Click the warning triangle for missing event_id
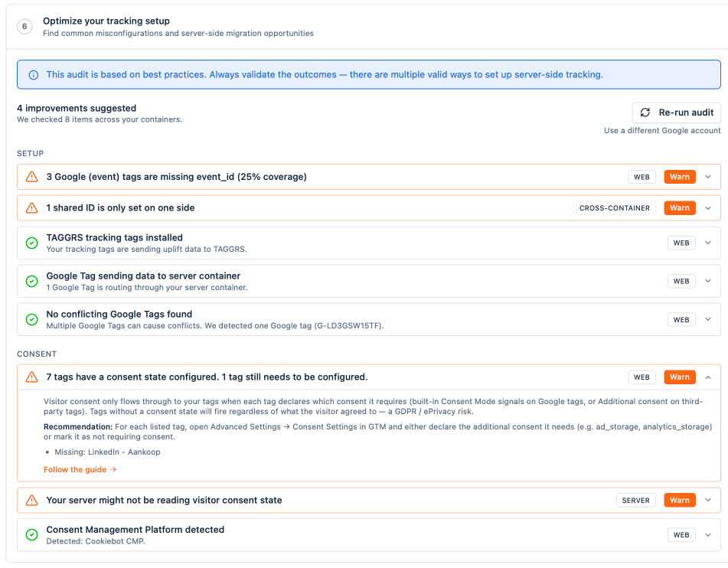 [31, 177]
